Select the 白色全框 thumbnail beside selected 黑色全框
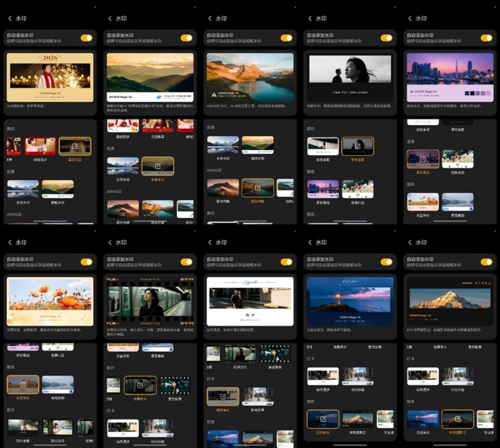 (x=323, y=146)
